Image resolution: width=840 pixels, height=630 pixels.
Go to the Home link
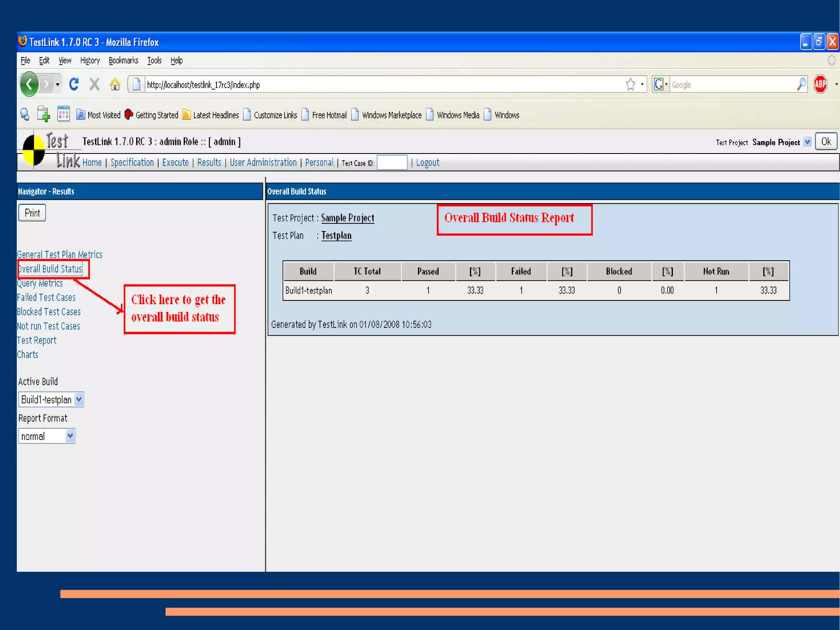click(92, 163)
